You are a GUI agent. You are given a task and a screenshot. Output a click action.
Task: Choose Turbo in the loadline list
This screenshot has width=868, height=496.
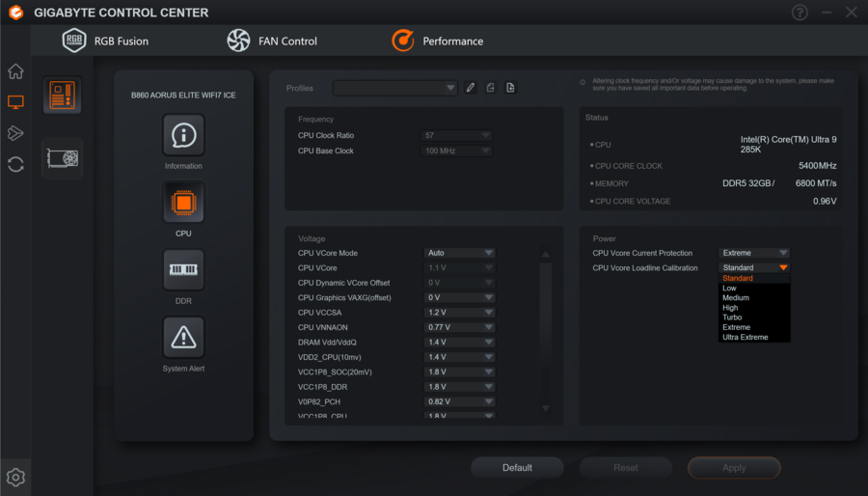click(x=754, y=317)
